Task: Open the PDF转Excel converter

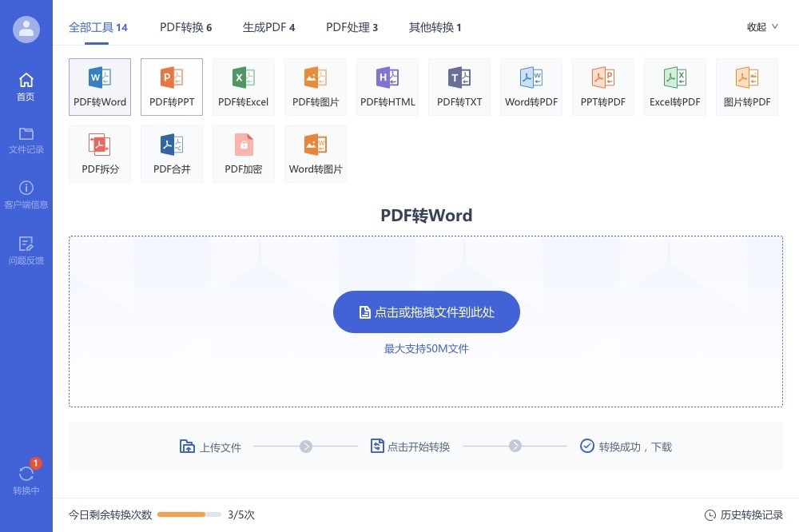Action: coord(244,86)
